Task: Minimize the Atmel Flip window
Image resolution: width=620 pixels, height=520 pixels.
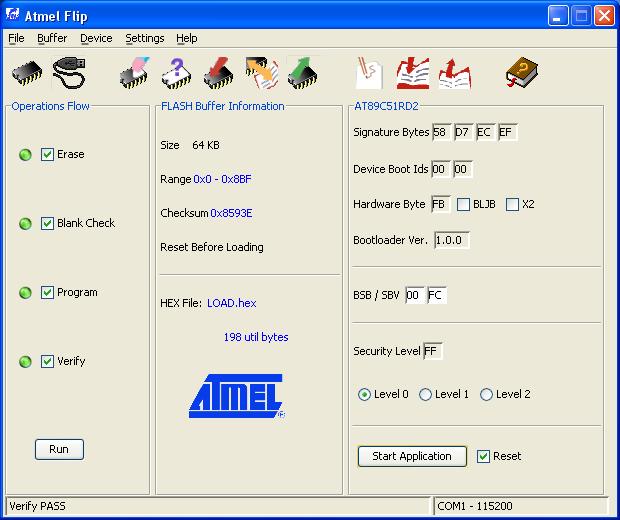Action: click(558, 17)
